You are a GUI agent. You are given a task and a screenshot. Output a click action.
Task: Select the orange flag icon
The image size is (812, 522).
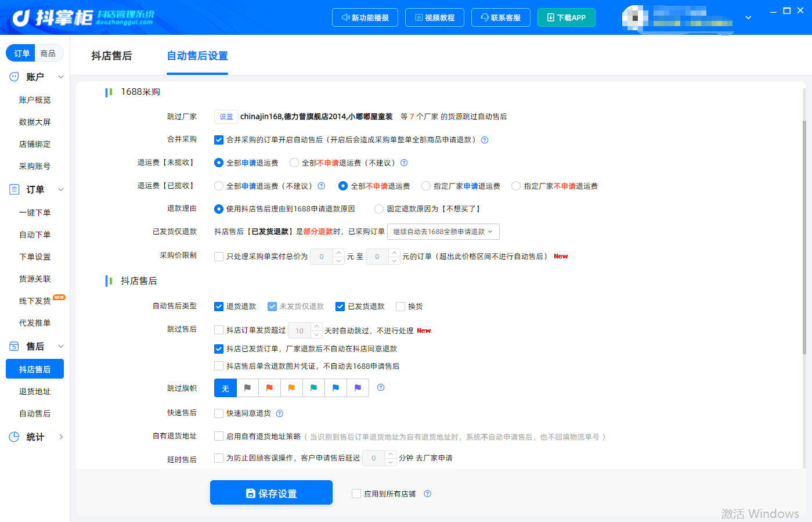click(291, 388)
